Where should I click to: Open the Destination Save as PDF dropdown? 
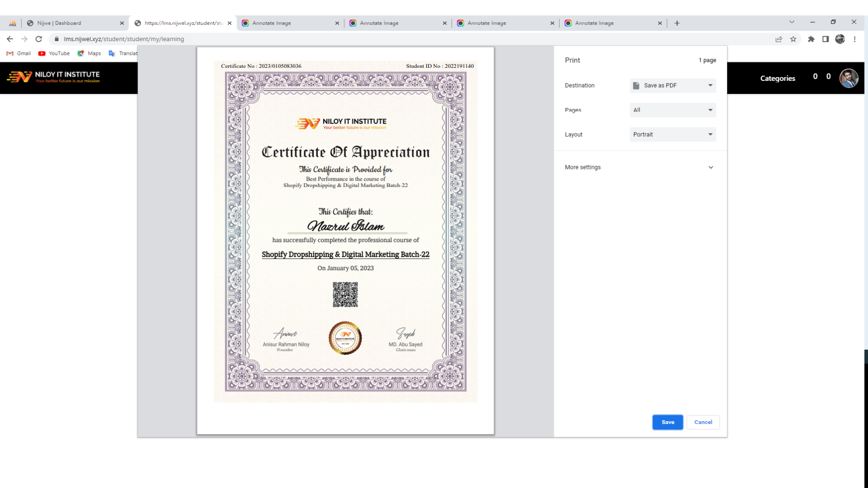[672, 85]
